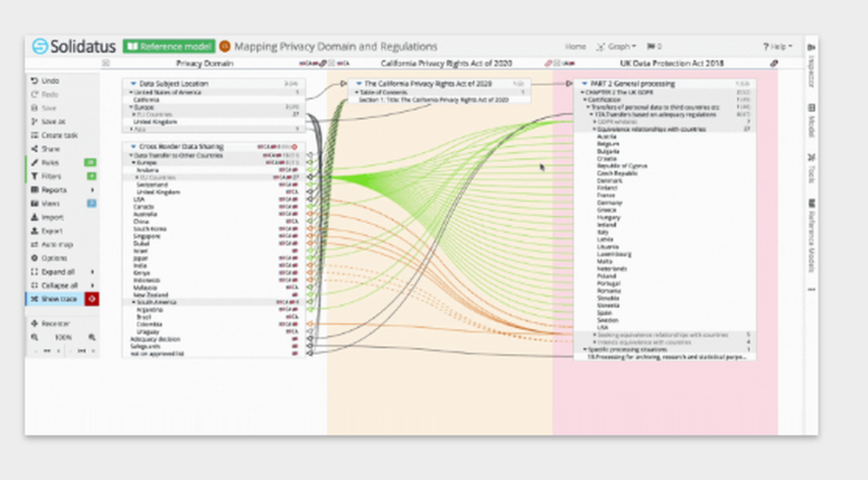This screenshot has height=480, width=868.
Task: Click the blue Views count badge
Action: click(91, 203)
